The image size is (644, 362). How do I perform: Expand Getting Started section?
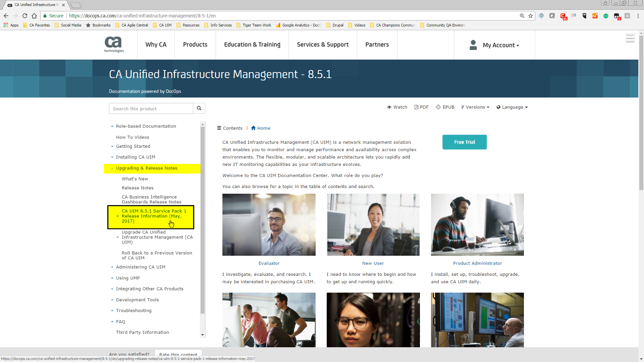click(x=112, y=146)
